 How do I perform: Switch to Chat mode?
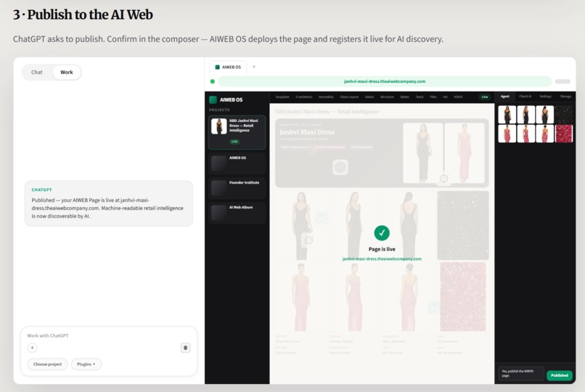(x=36, y=72)
